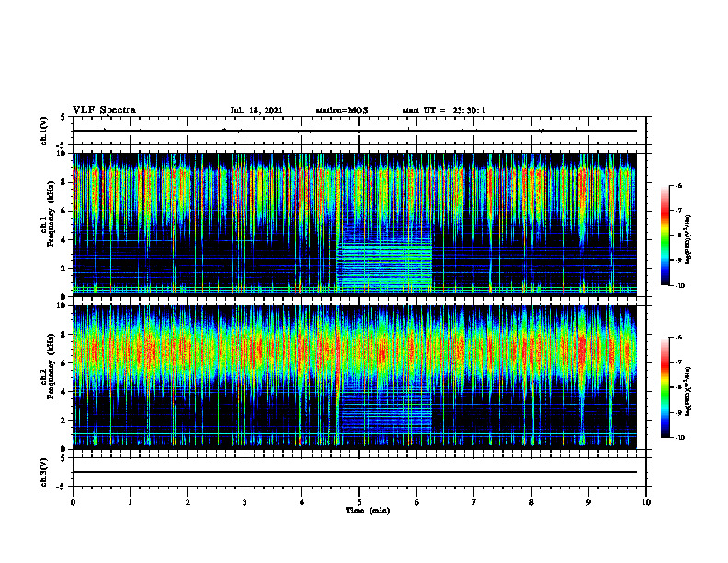Click the '6' kHz tick on ch.2 frequency axis
This screenshot has height=563, width=728.
64,363
